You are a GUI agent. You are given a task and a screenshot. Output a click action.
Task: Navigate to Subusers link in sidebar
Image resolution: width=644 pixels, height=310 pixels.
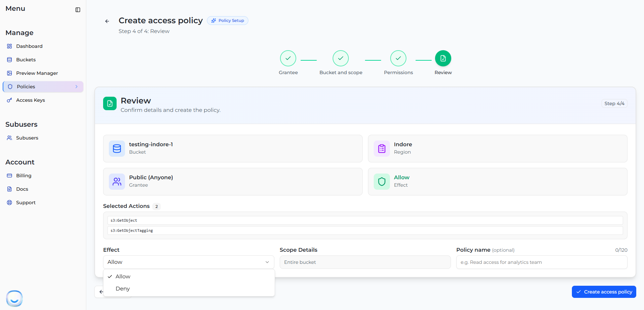(43, 138)
